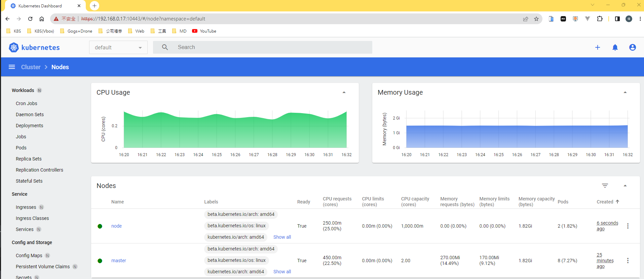Open the Web bookmark folder

click(136, 31)
